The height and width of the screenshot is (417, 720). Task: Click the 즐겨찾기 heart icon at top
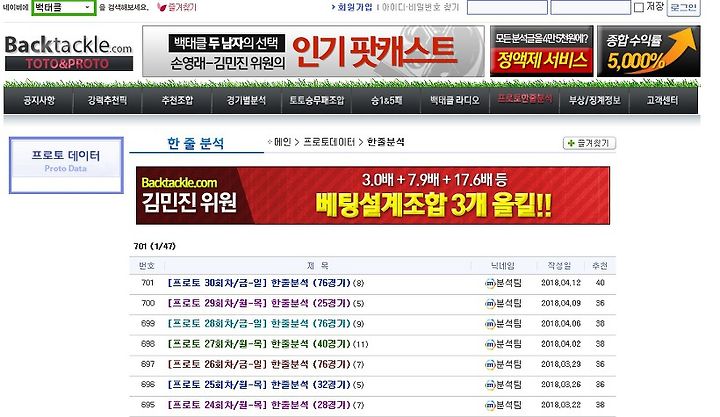161,7
